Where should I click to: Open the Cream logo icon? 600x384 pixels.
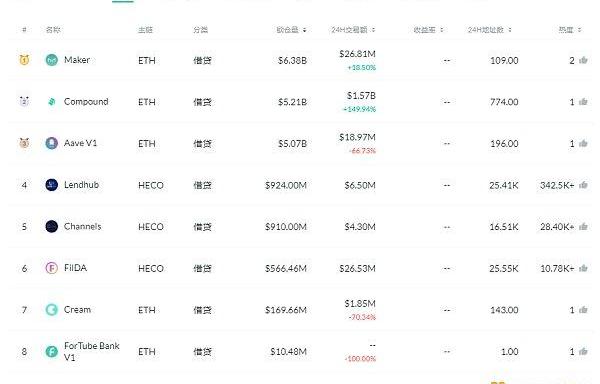point(52,309)
